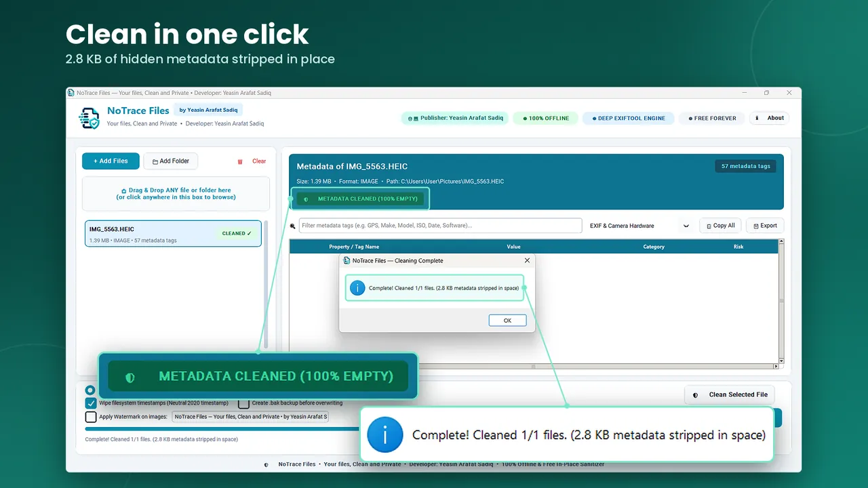Click the Value column header
This screenshot has width=868, height=488.
tap(513, 247)
